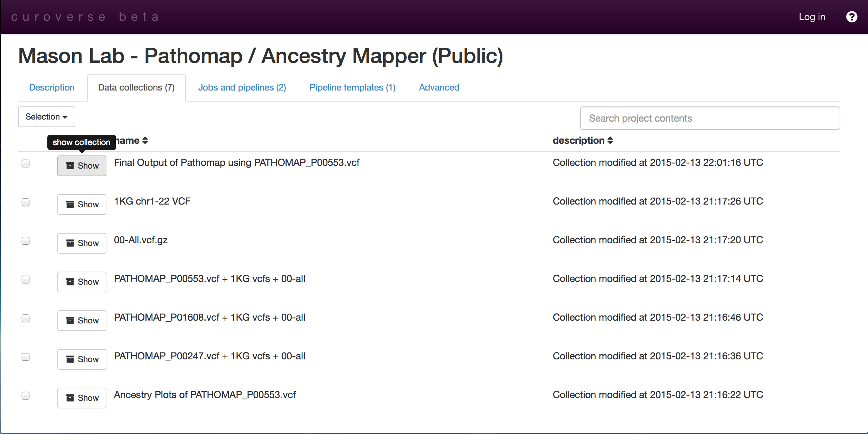Open the help question mark icon

click(851, 17)
